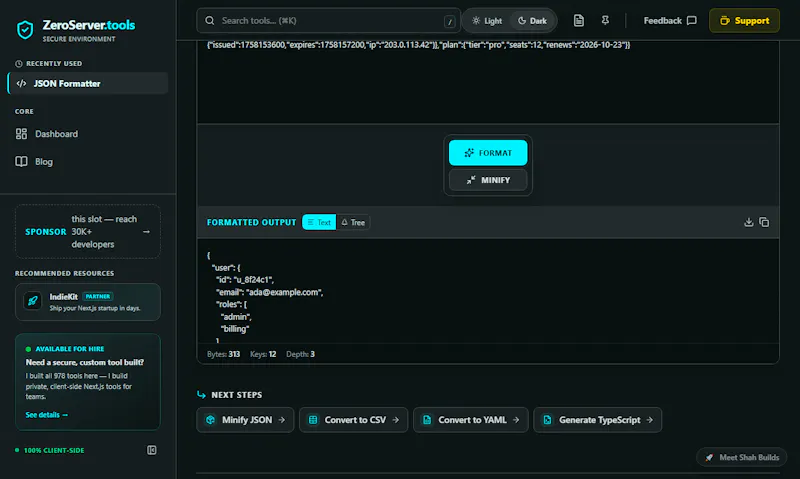This screenshot has width=800, height=479.
Task: Open the document notes icon in header
Action: tap(579, 20)
